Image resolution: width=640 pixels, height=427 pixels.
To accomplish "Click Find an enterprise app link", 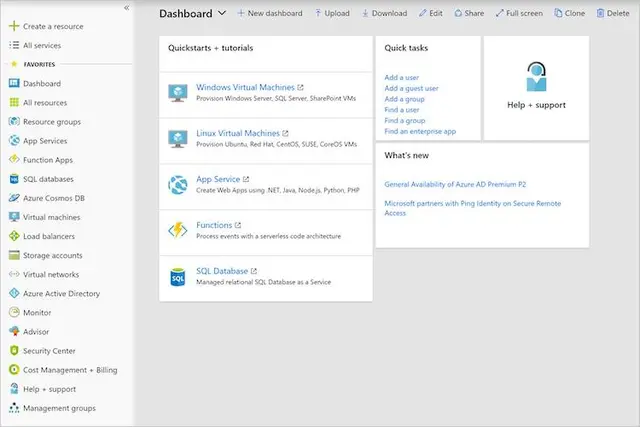I will 420,131.
